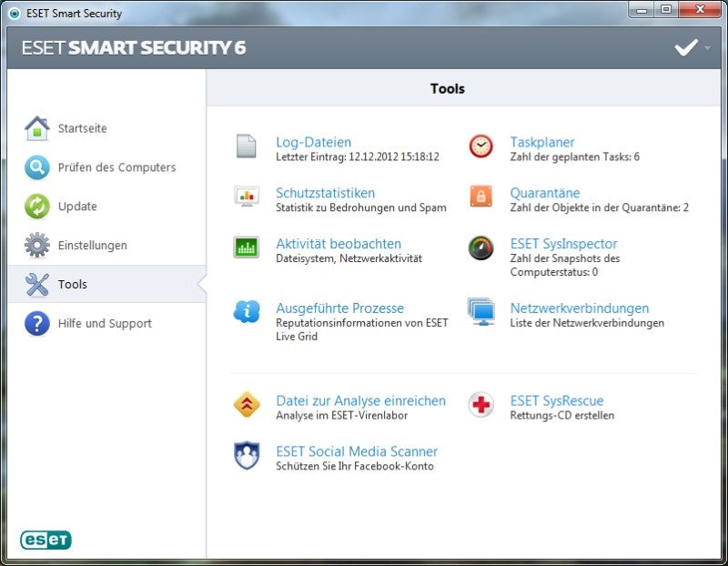
Task: Click the ESET SysRescue red cross icon
Action: [x=481, y=404]
